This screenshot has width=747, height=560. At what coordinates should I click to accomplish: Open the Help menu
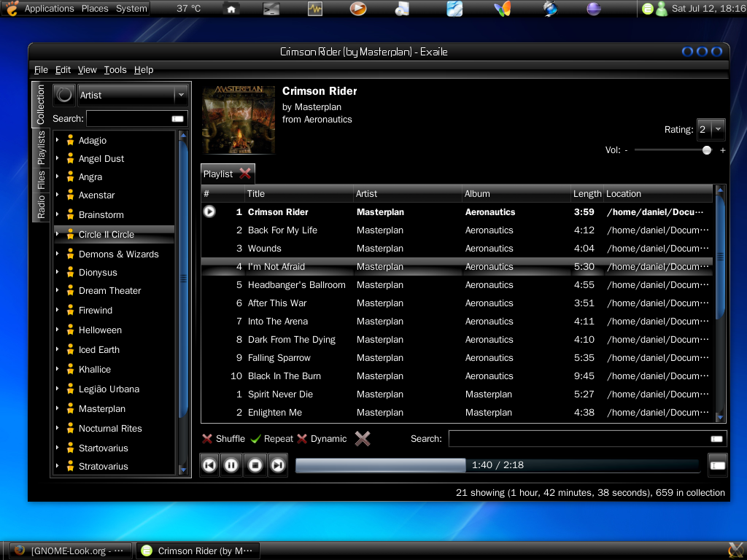tap(144, 69)
